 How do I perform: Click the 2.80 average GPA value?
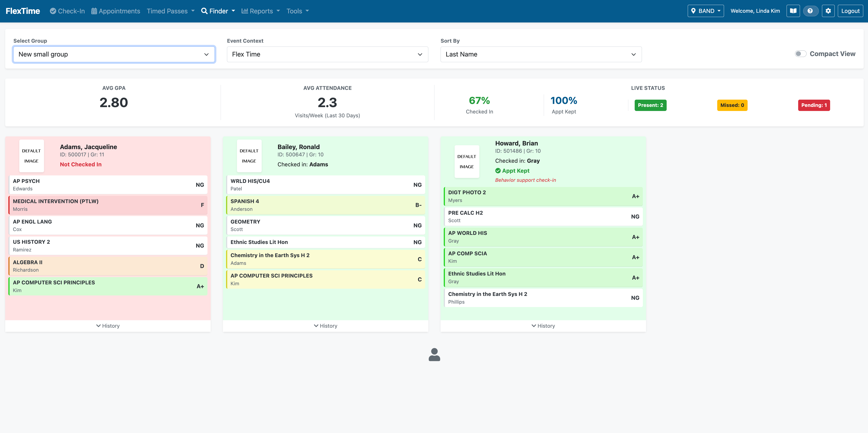click(114, 103)
